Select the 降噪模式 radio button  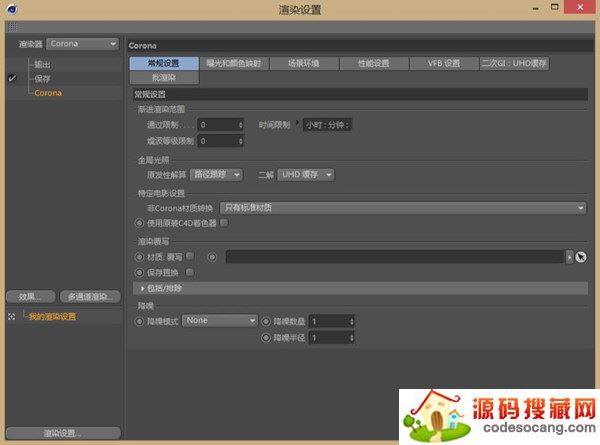138,321
